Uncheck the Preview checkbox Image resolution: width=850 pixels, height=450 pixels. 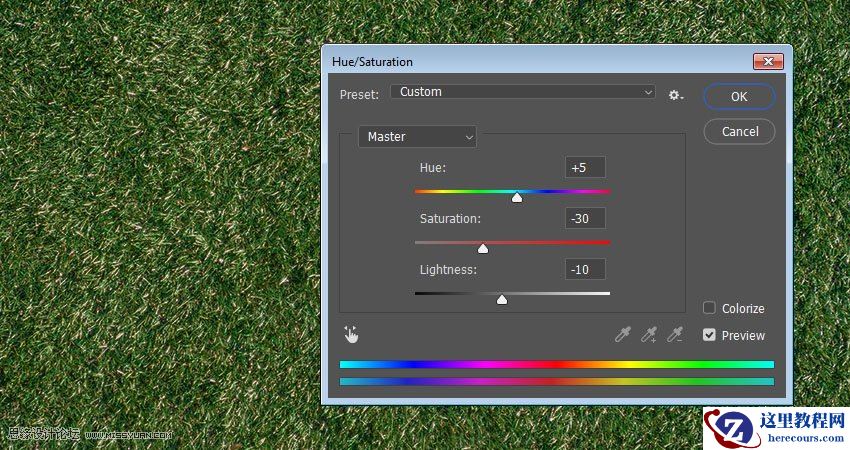coord(709,335)
